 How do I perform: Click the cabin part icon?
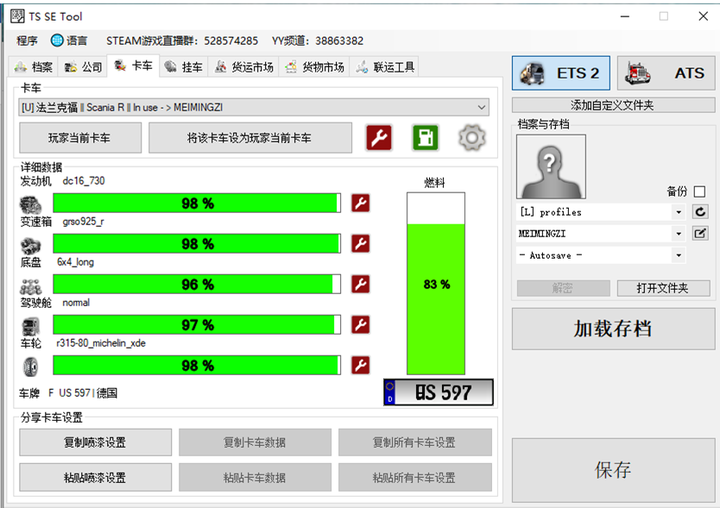(30, 327)
